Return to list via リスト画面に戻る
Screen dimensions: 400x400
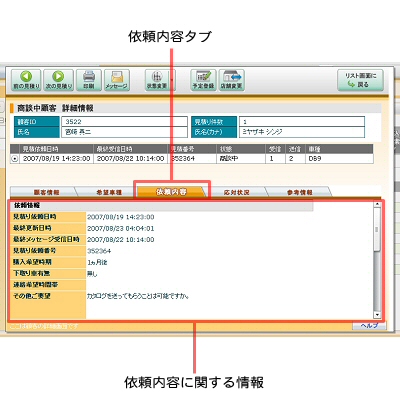[x=360, y=80]
